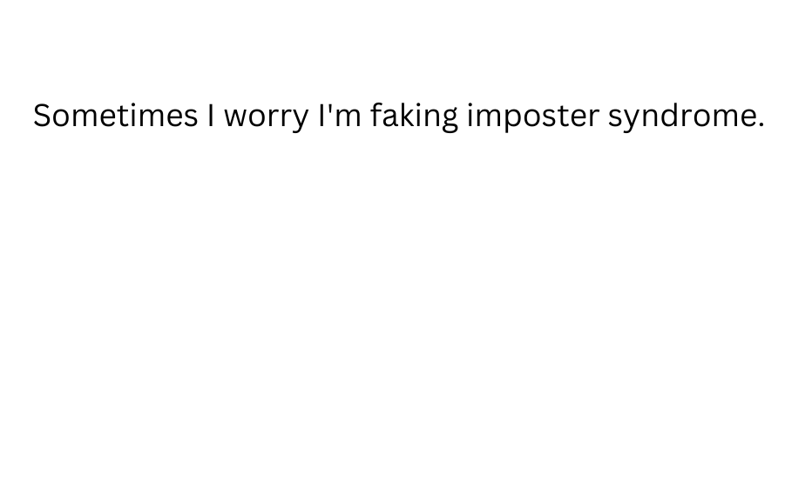This screenshot has height=504, width=812.
Task: Click the contraction "I'm"
Action: point(340,115)
